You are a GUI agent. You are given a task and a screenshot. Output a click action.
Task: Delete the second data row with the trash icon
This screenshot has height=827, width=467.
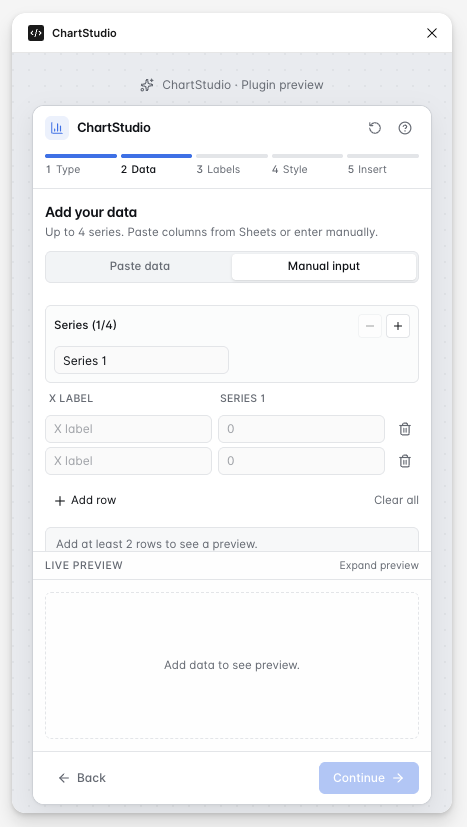[x=405, y=461]
